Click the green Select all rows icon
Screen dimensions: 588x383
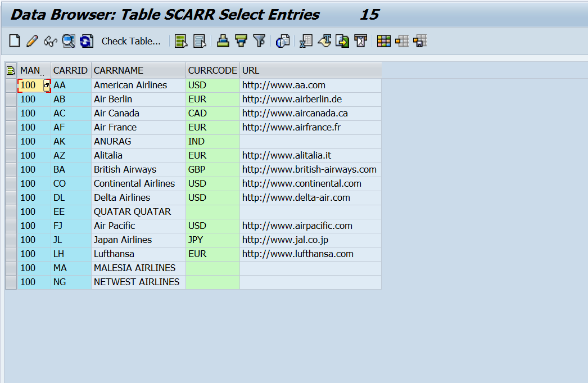pos(181,40)
